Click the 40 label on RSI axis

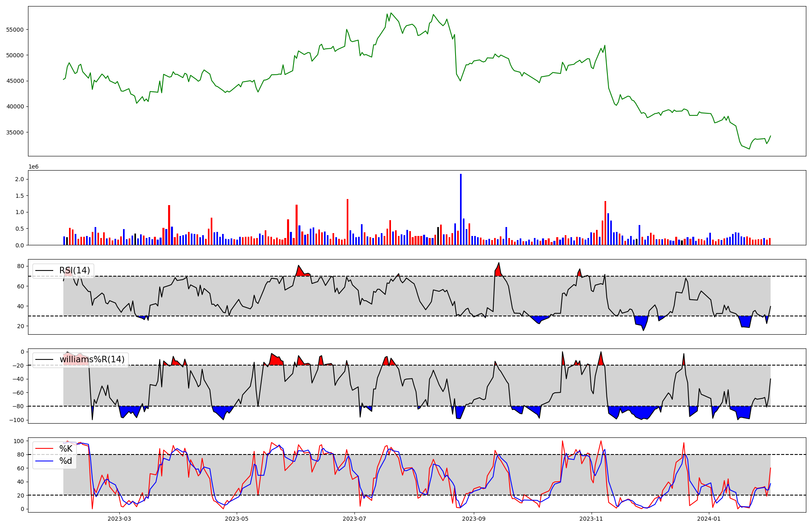point(20,306)
